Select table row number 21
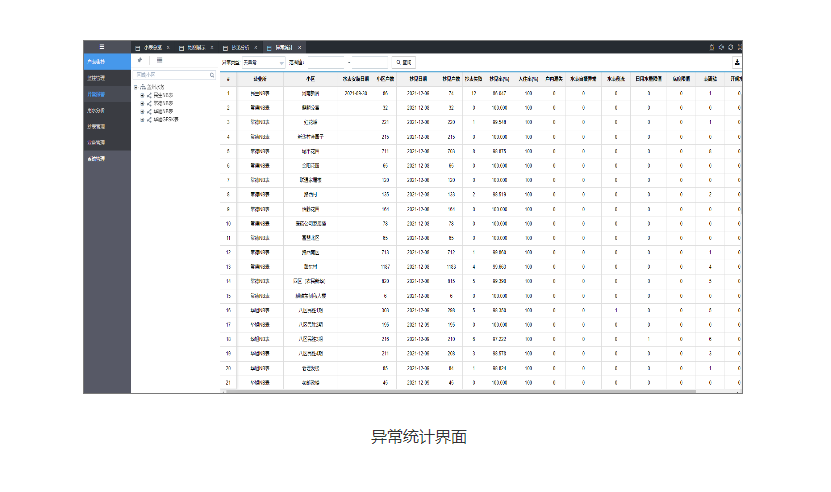 [481, 382]
